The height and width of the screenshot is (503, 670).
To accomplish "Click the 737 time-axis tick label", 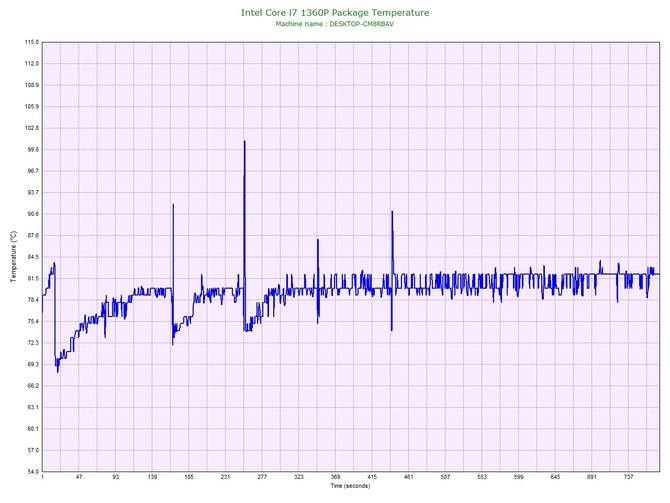I will tap(629, 477).
